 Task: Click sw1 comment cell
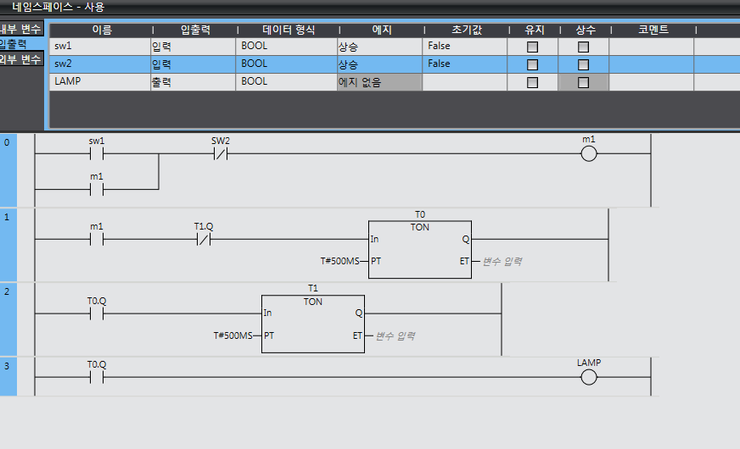(651, 46)
